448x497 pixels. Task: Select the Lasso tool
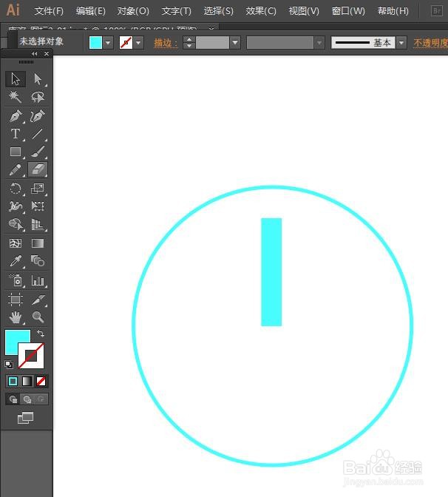[38, 97]
